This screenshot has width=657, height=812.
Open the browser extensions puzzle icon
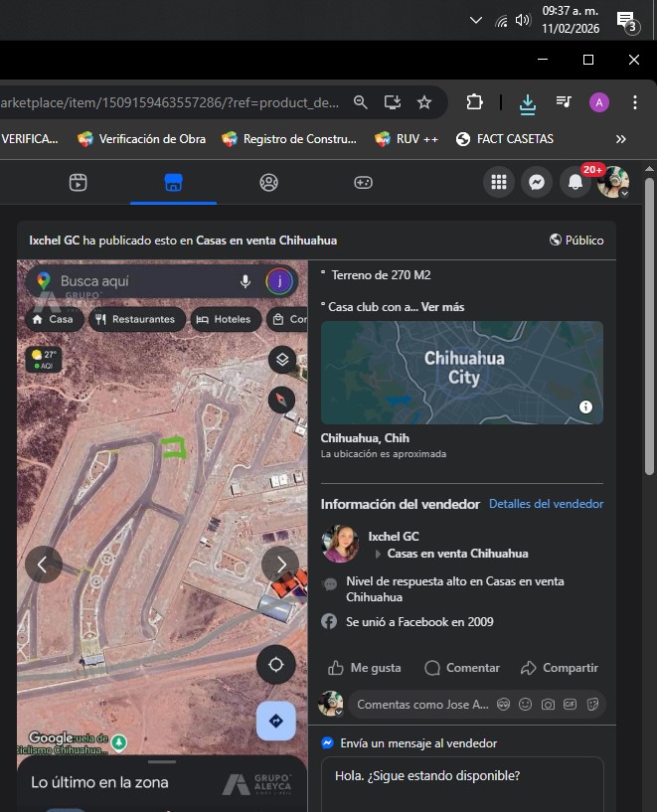[474, 102]
